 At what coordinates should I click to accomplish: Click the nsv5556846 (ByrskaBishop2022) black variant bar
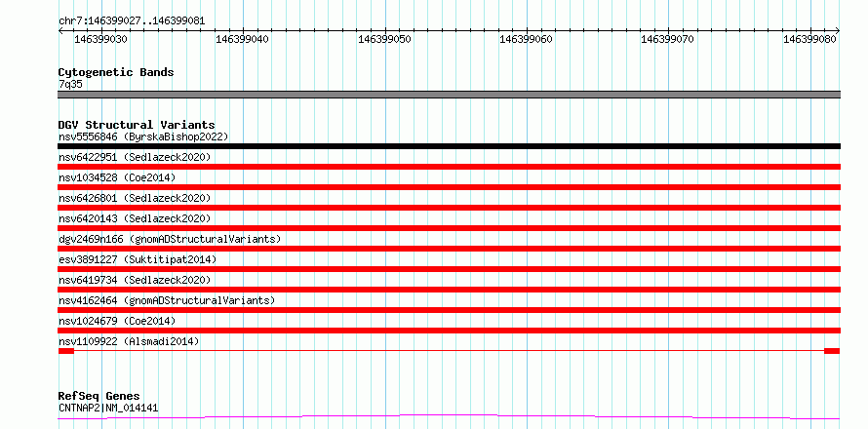449,146
